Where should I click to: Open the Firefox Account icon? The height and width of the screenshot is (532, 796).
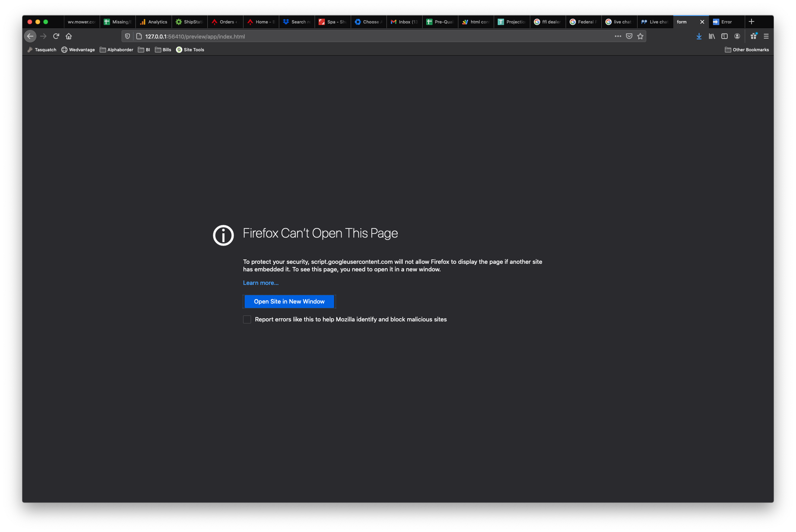pos(737,36)
